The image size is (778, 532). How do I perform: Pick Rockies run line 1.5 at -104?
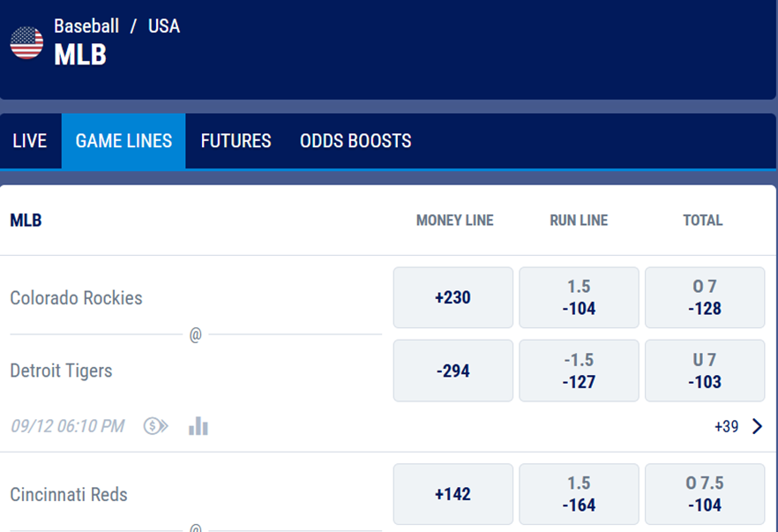[579, 298]
